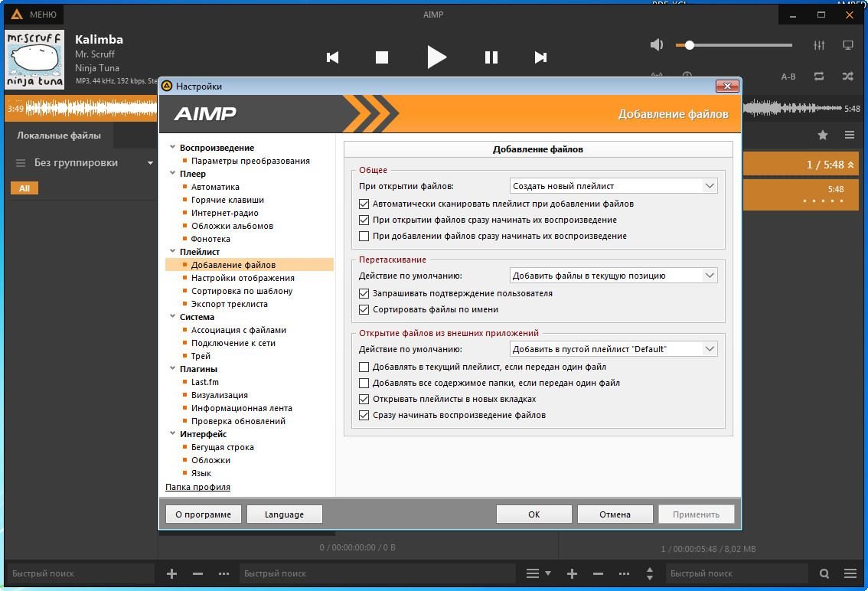Toggle Сразу начинать воспроизведение файлов checkbox
868x591 pixels.
pyautogui.click(x=364, y=415)
